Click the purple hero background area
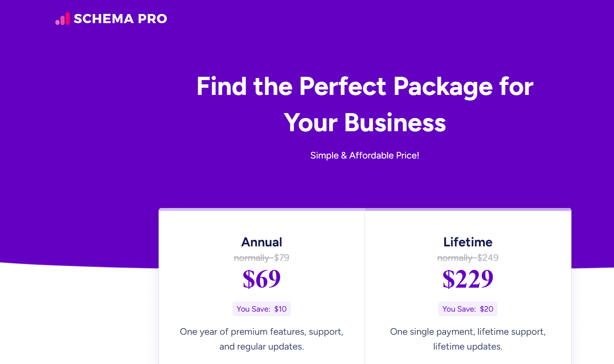Viewport: 614px width, 364px height. point(83,124)
